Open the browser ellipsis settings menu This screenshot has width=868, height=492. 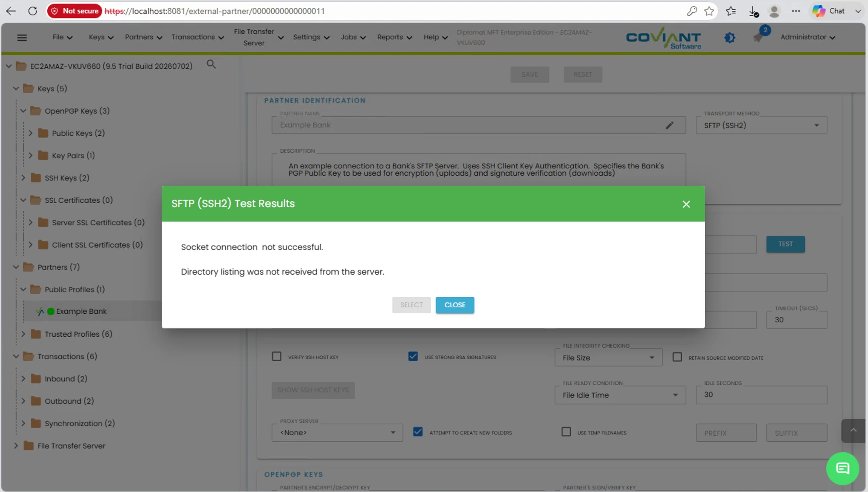coord(796,11)
